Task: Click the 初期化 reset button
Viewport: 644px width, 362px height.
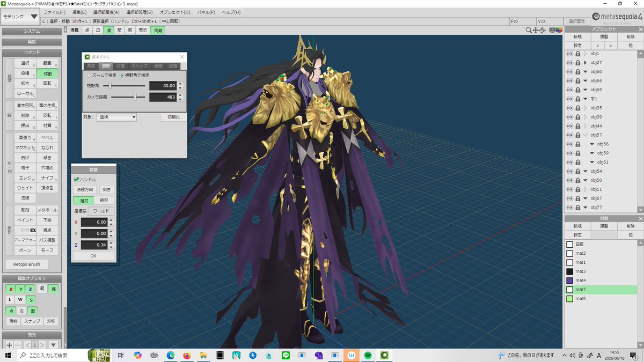Action: 172,117
